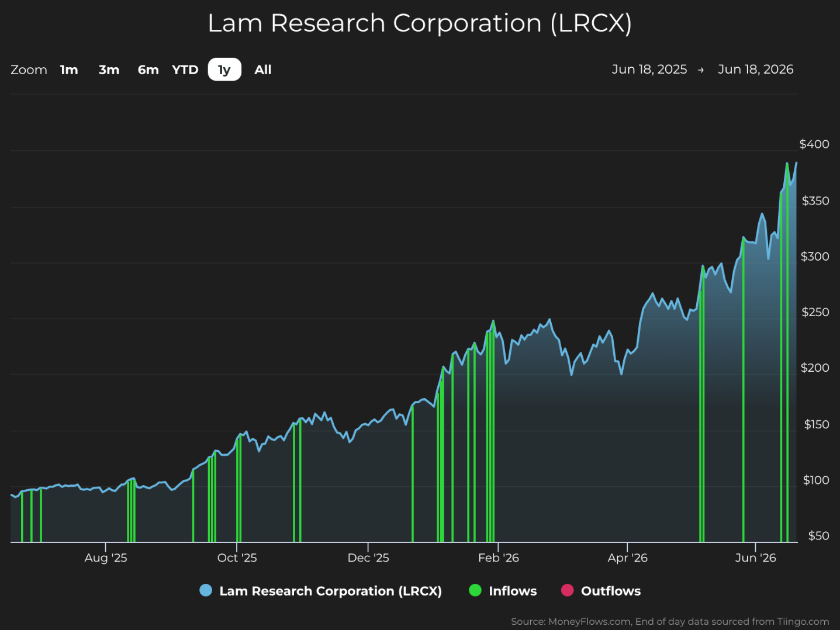The height and width of the screenshot is (630, 840).
Task: Click the Apr '26 axis label
Action: pos(627,558)
